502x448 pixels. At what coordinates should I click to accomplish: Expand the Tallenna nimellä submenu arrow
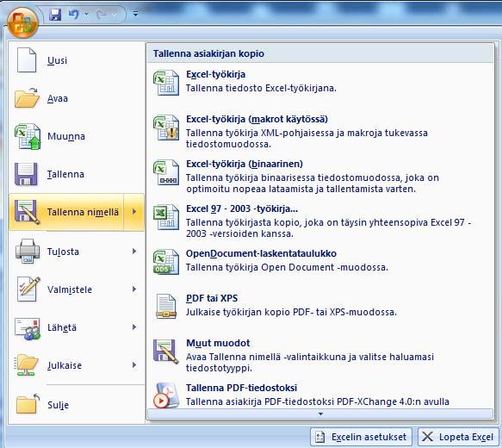tap(134, 212)
